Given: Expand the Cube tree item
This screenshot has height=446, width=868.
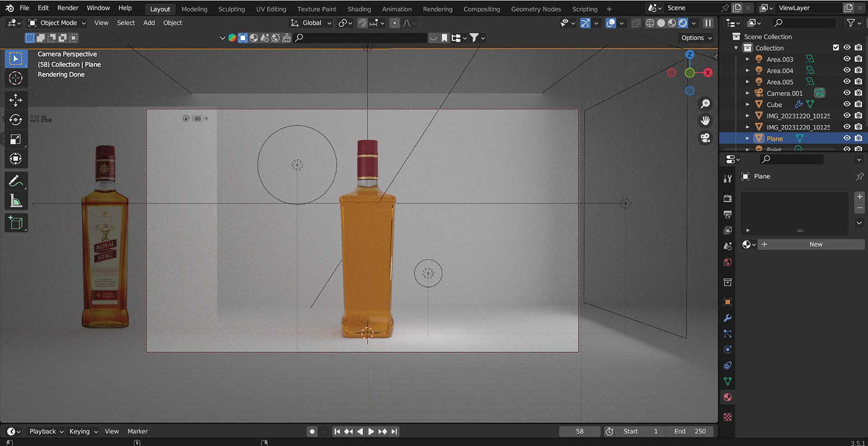Looking at the screenshot, I should tap(747, 104).
